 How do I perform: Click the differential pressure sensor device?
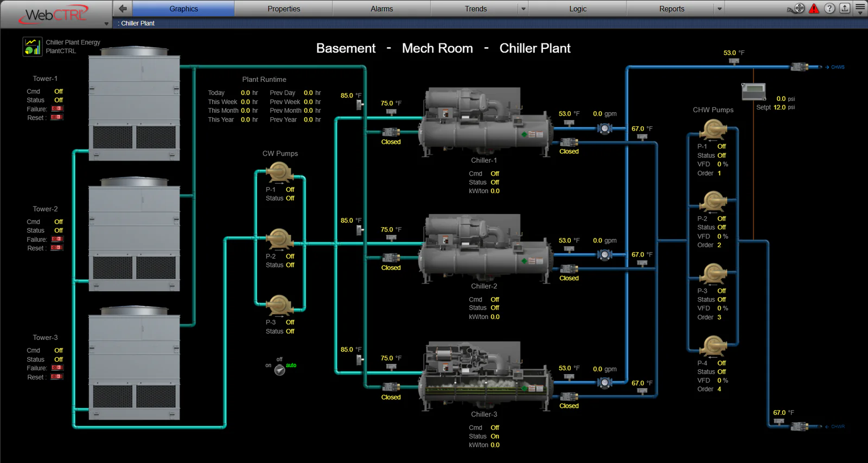[x=754, y=91]
